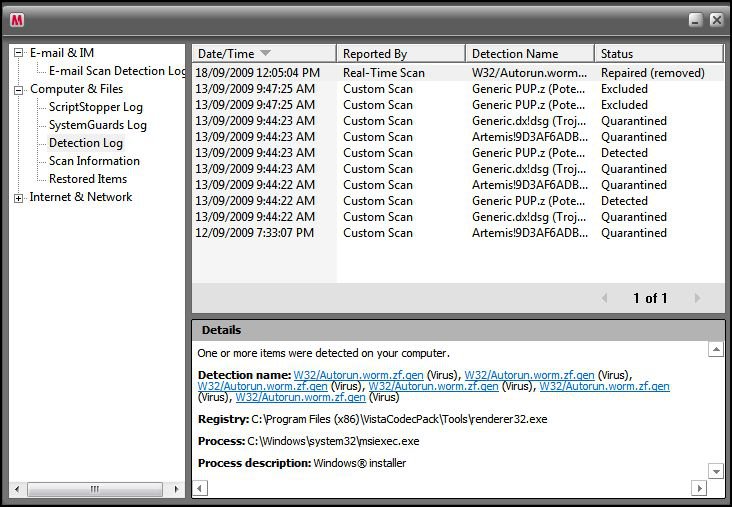This screenshot has height=507, width=732.
Task: Sort by Status column header
Action: [659, 54]
